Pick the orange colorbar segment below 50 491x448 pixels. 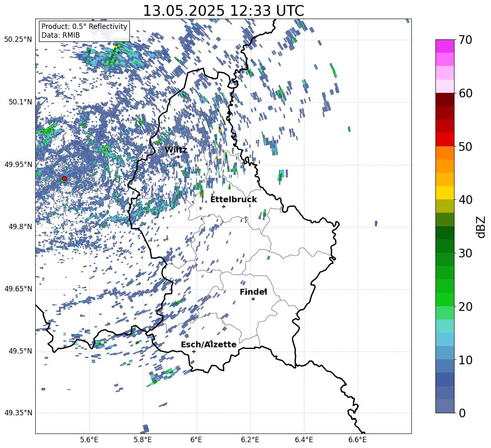[445, 153]
